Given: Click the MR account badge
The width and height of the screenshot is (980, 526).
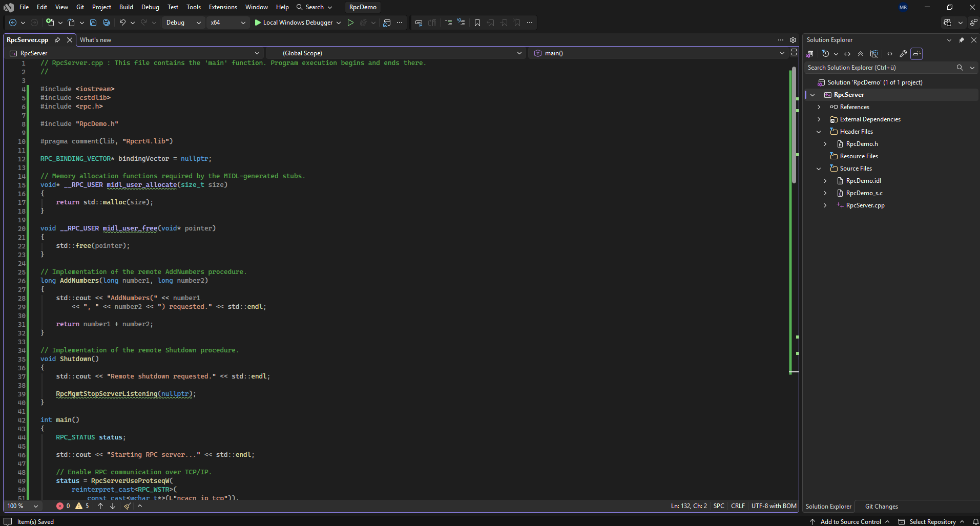Looking at the screenshot, I should click(903, 7).
